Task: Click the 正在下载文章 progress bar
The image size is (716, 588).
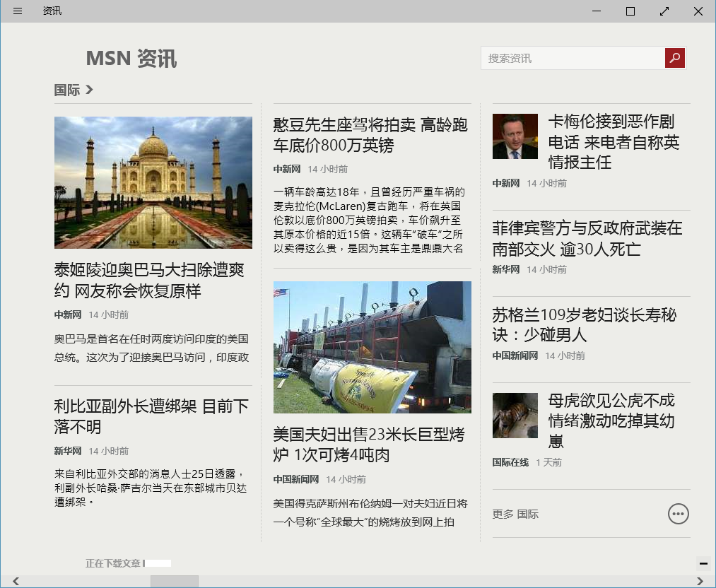Action: (158, 563)
